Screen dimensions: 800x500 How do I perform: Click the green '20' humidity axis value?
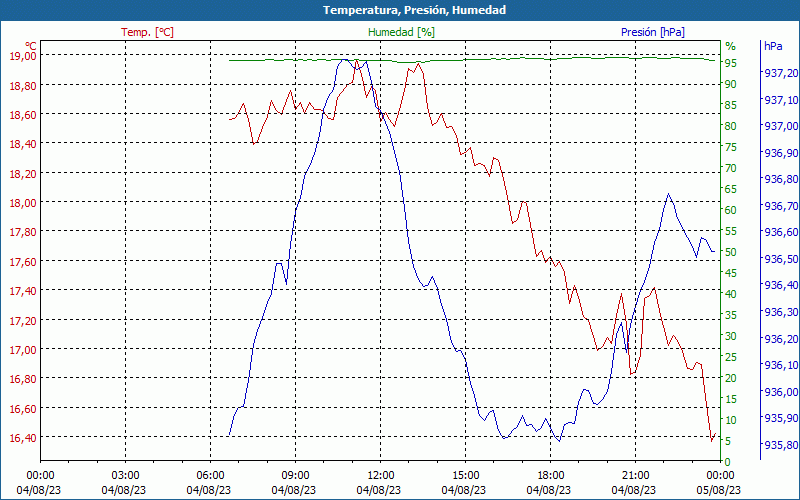731,378
